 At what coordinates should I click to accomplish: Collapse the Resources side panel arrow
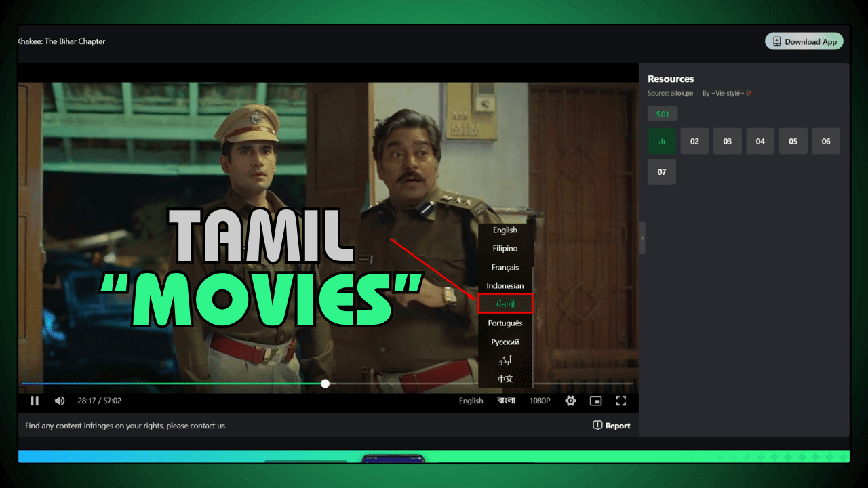pos(642,238)
